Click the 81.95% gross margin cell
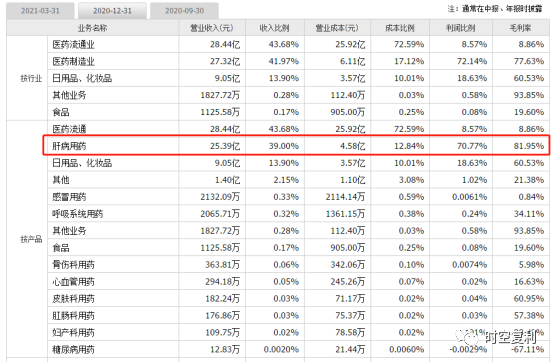 (529, 146)
